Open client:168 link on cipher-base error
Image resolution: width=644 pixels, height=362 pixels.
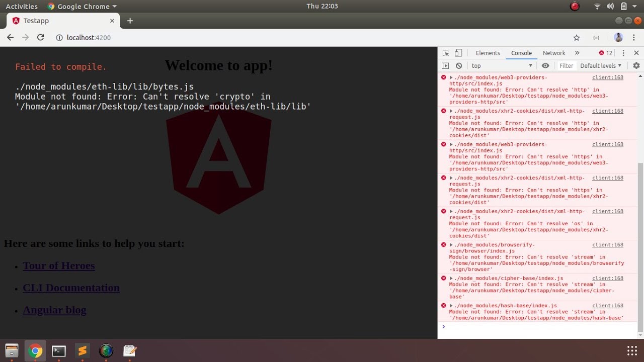[607, 278]
